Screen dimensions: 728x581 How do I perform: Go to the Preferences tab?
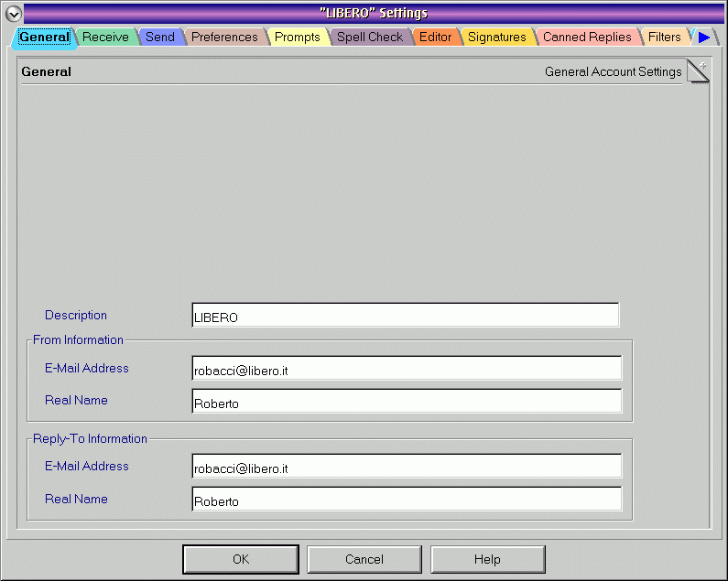click(x=224, y=38)
